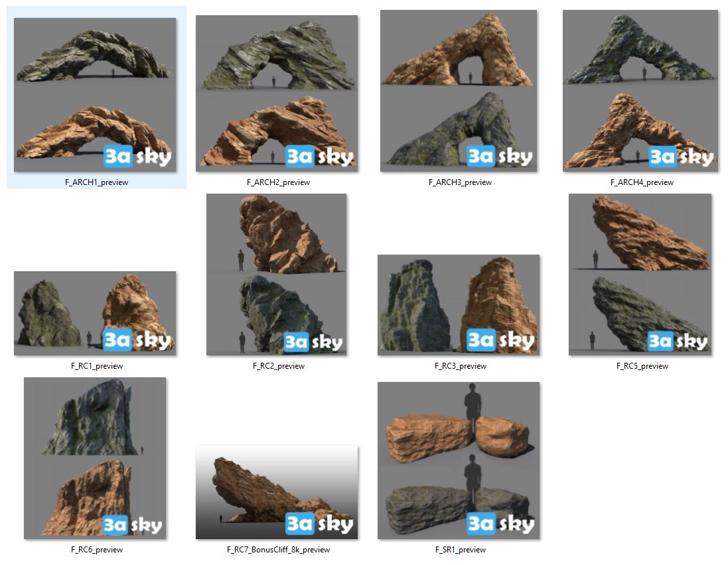The height and width of the screenshot is (565, 728).
Task: Click the F_ARCH4_preview file name text
Action: click(642, 182)
